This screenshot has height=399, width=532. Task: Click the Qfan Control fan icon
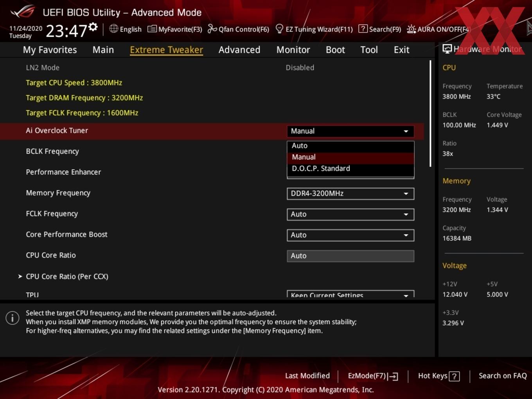212,29
